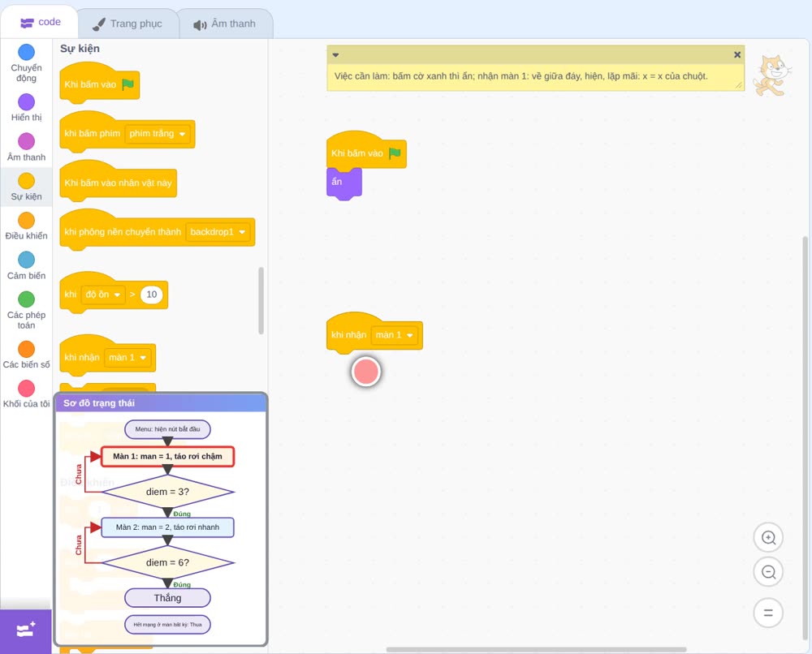Click the add extension button
The image size is (812, 654).
(26, 630)
